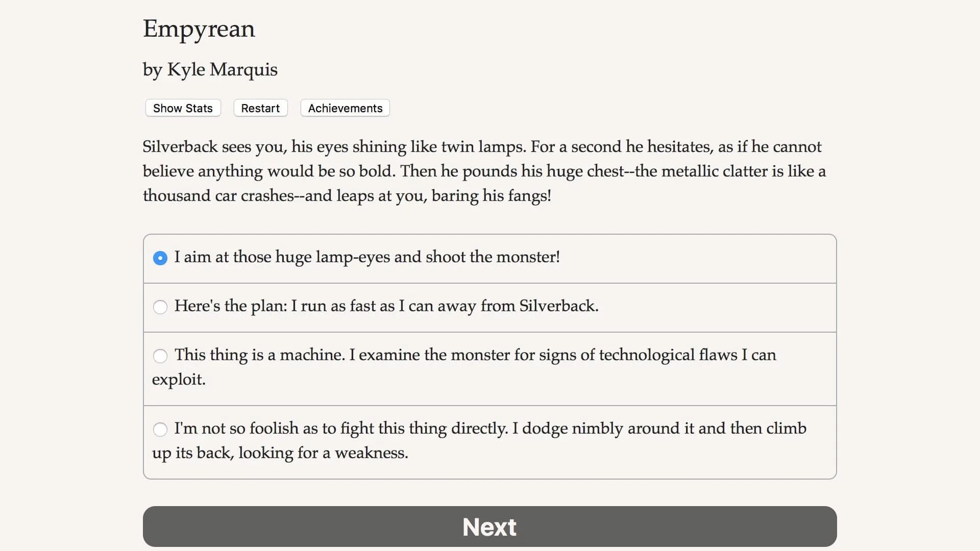Mark the second choice's radio circle
This screenshot has height=551, width=980.
(160, 307)
